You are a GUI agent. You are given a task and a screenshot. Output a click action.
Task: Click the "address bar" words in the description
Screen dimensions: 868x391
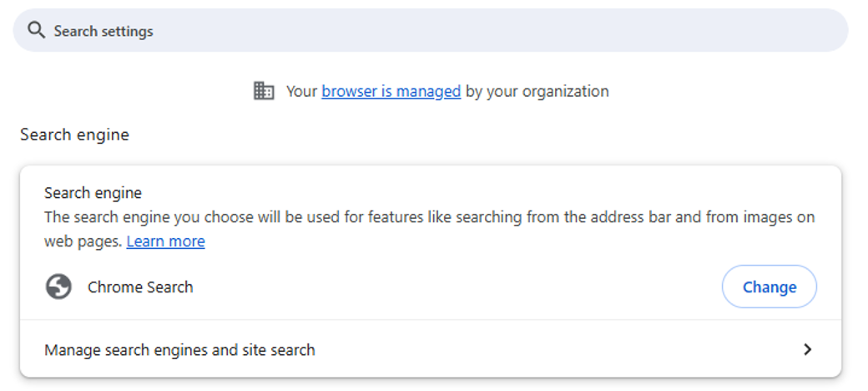[x=624, y=217]
